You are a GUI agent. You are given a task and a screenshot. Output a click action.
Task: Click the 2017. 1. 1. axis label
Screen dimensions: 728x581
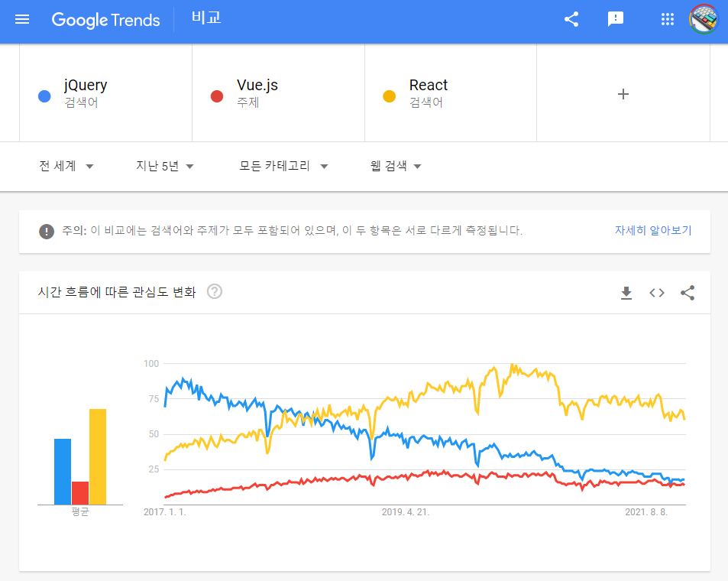pos(165,512)
